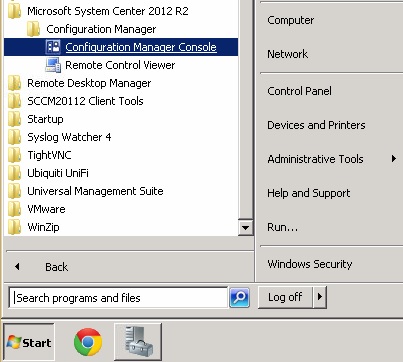403x362 pixels.
Task: Click the Syslog Watcher 4 folder icon
Action: point(14,137)
